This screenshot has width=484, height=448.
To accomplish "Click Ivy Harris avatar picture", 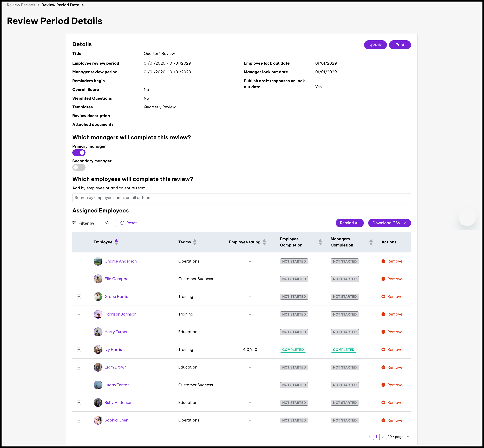I will tap(98, 350).
